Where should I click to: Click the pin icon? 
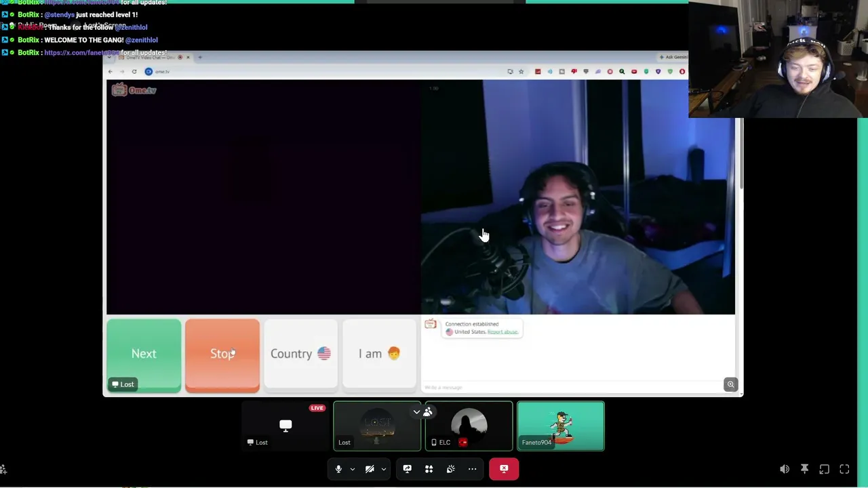804,469
